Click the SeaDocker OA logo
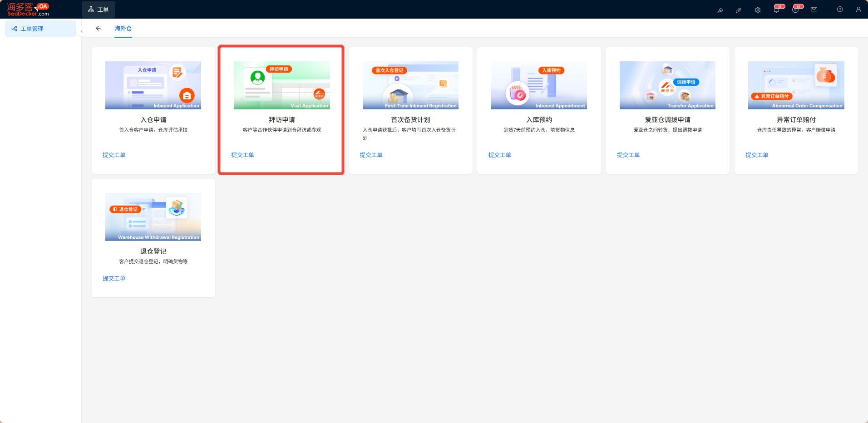Viewport: 868px width, 423px height. click(28, 9)
